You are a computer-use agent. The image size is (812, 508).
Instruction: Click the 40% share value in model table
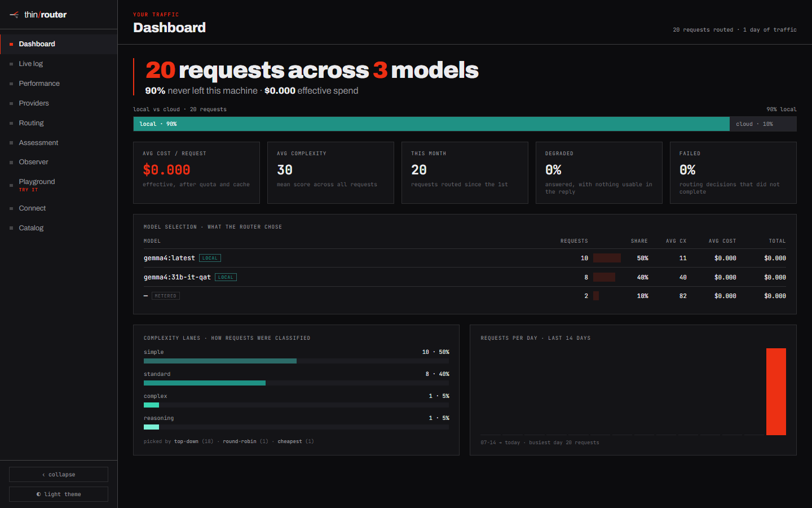click(x=643, y=277)
